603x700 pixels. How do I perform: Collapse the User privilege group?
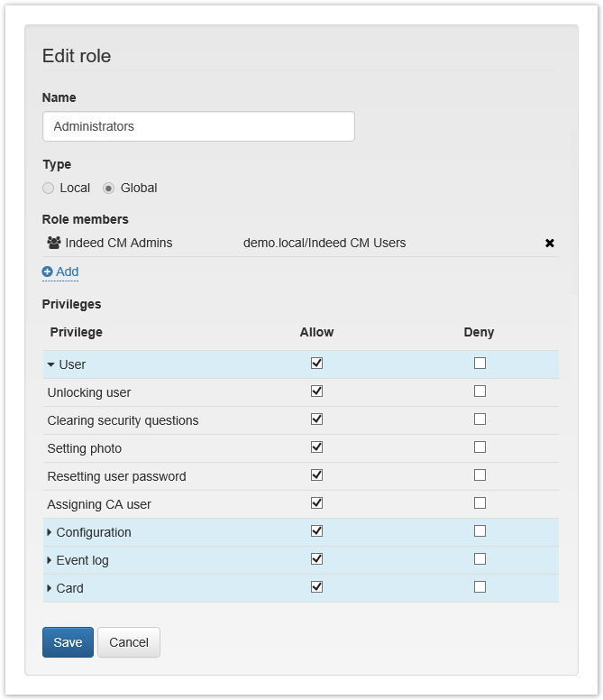point(50,364)
